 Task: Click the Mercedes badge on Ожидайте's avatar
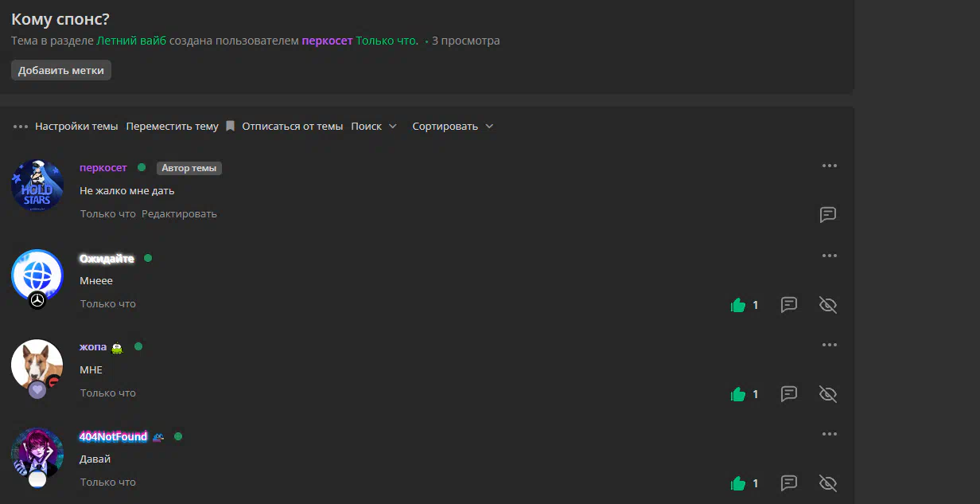37,300
